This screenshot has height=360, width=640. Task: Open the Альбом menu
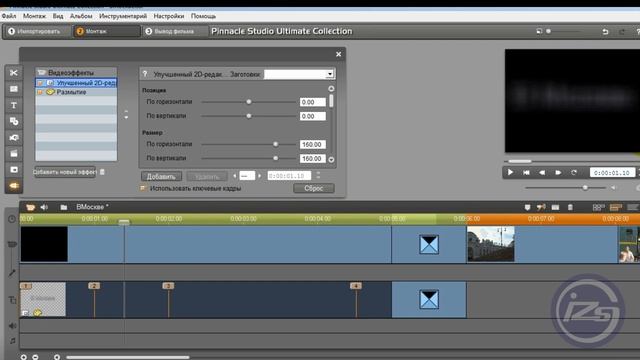pos(81,16)
